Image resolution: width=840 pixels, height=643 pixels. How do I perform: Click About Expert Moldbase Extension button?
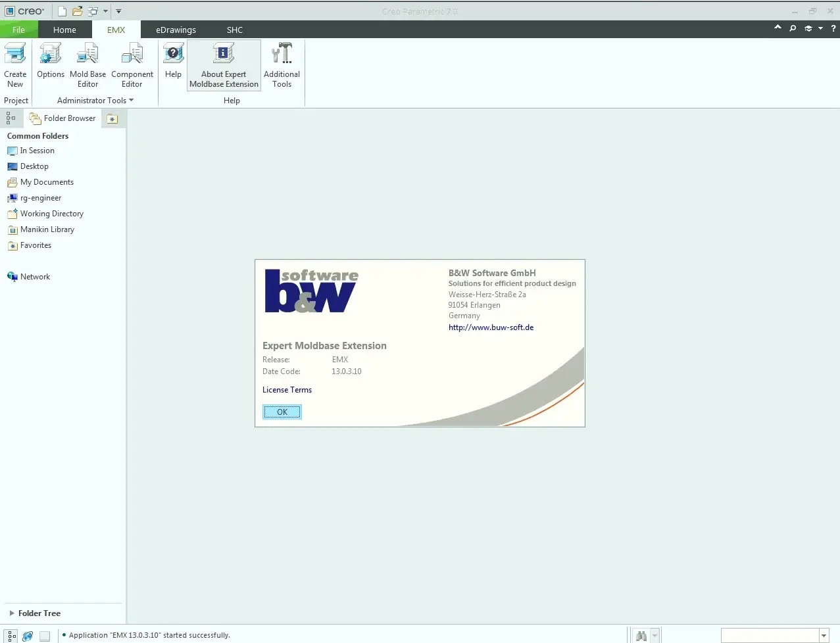pos(224,64)
